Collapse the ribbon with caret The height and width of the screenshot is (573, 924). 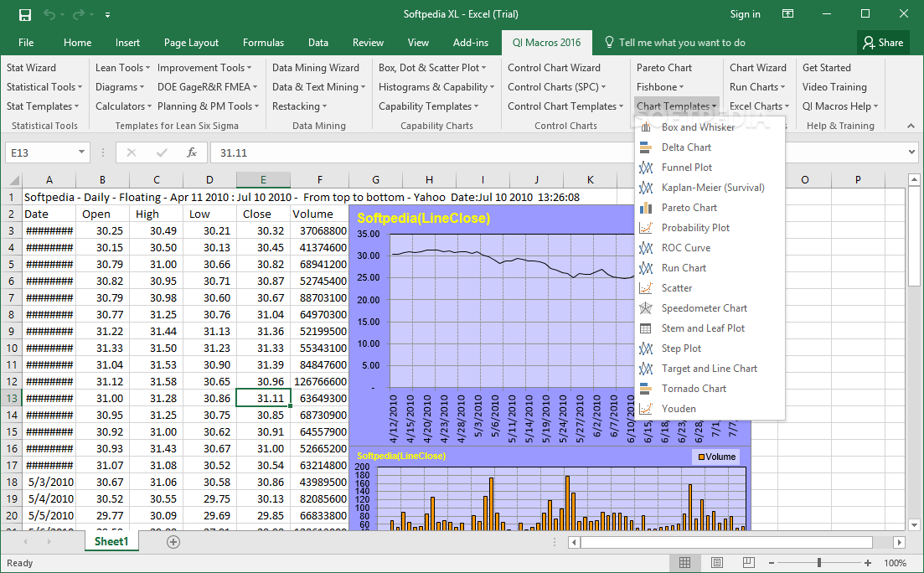pos(911,126)
